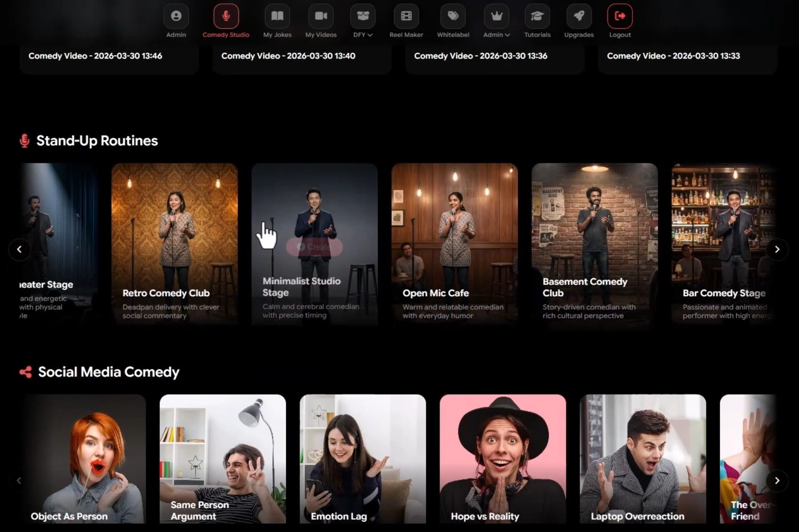Expand the Admin crown dropdown menu
Screen dimensions: 799x532
496,34
